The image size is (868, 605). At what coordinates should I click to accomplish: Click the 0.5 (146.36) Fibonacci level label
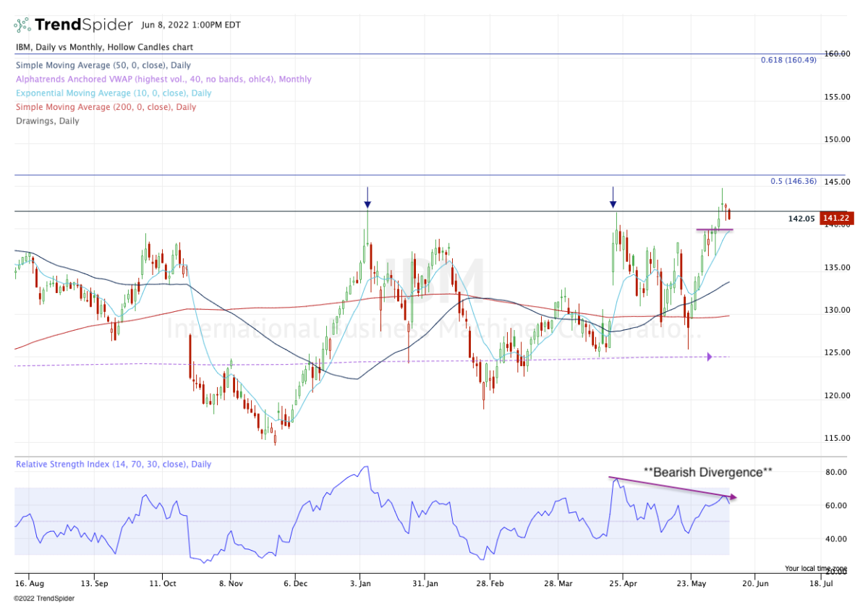[x=793, y=182]
